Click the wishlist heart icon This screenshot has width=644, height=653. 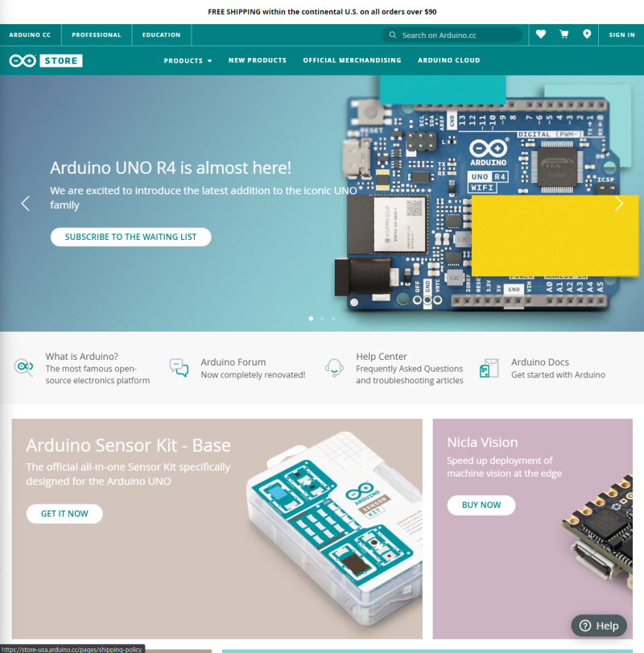tap(540, 35)
